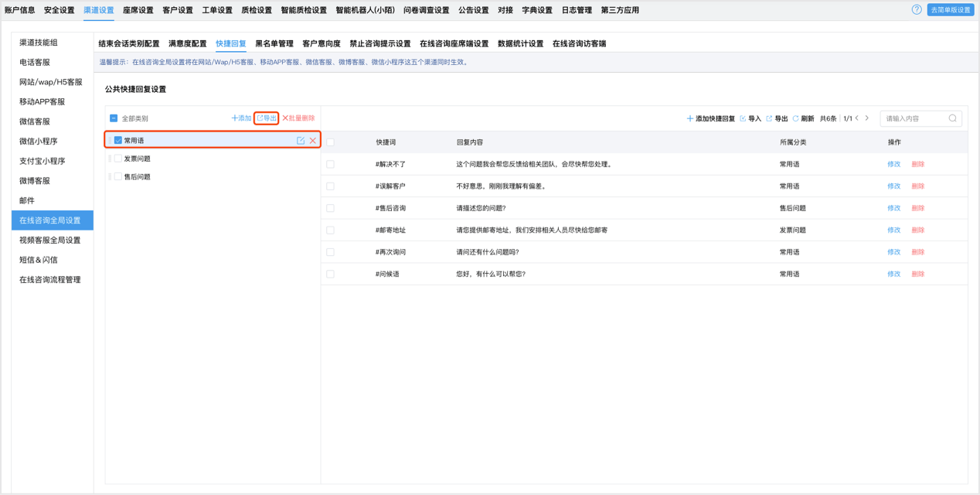Go to next page arrow

click(x=867, y=118)
